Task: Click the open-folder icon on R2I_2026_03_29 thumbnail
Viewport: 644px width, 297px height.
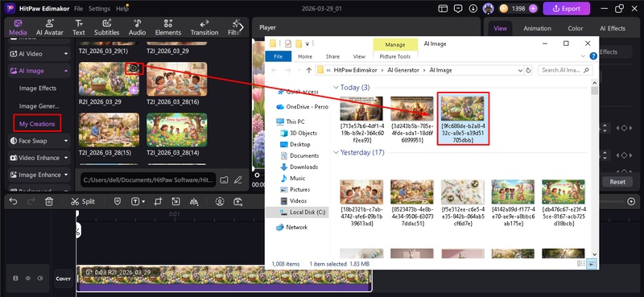Action: point(134,68)
